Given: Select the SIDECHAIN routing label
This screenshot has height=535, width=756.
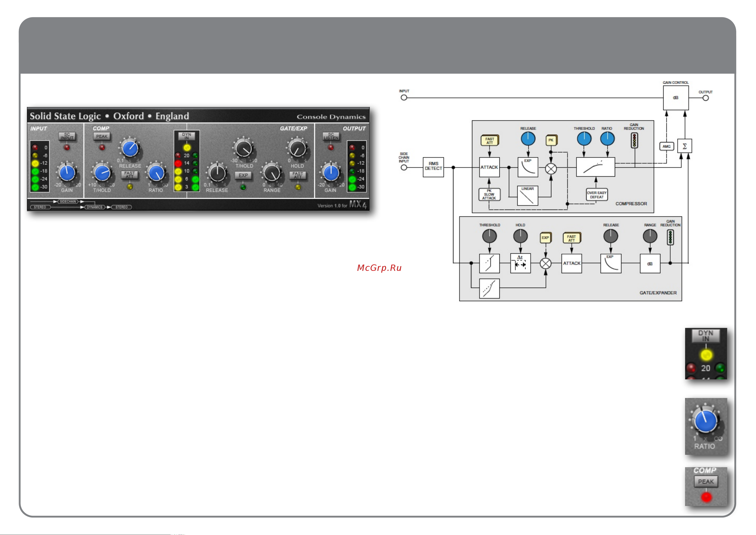Looking at the screenshot, I should (x=68, y=202).
